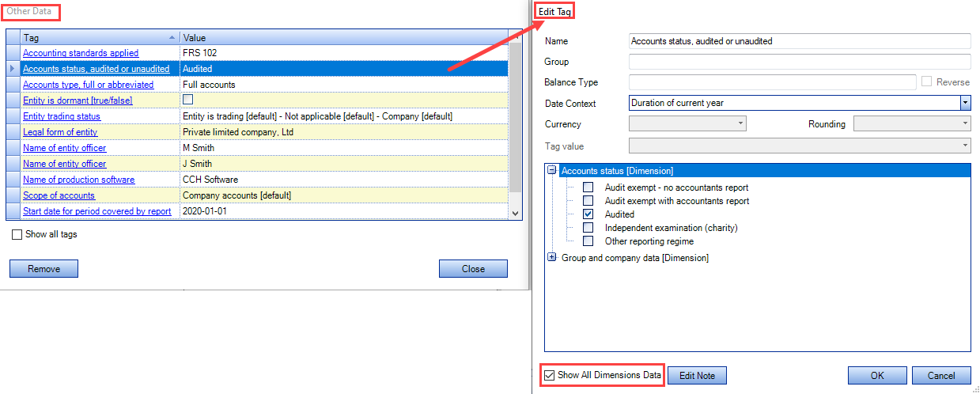Open 'Name of production software' tag link
The image size is (980, 394).
pos(78,180)
